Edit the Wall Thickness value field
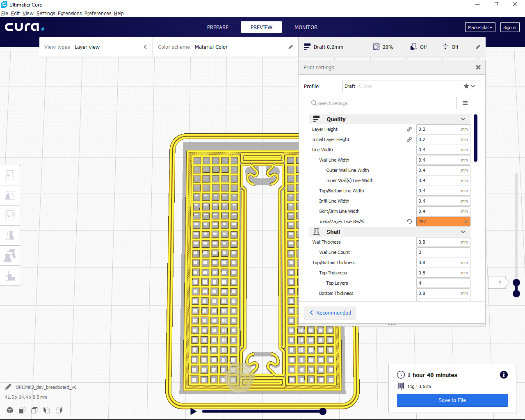The width and height of the screenshot is (525, 420). click(443, 242)
